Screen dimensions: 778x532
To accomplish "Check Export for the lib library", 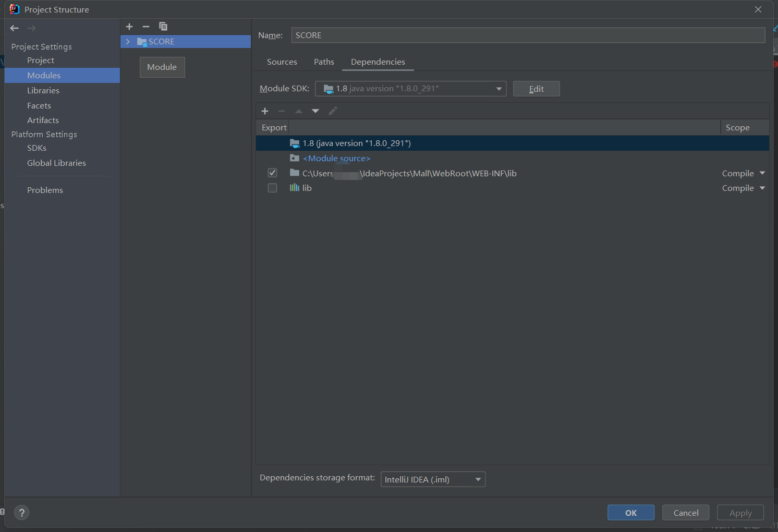I will pyautogui.click(x=272, y=188).
